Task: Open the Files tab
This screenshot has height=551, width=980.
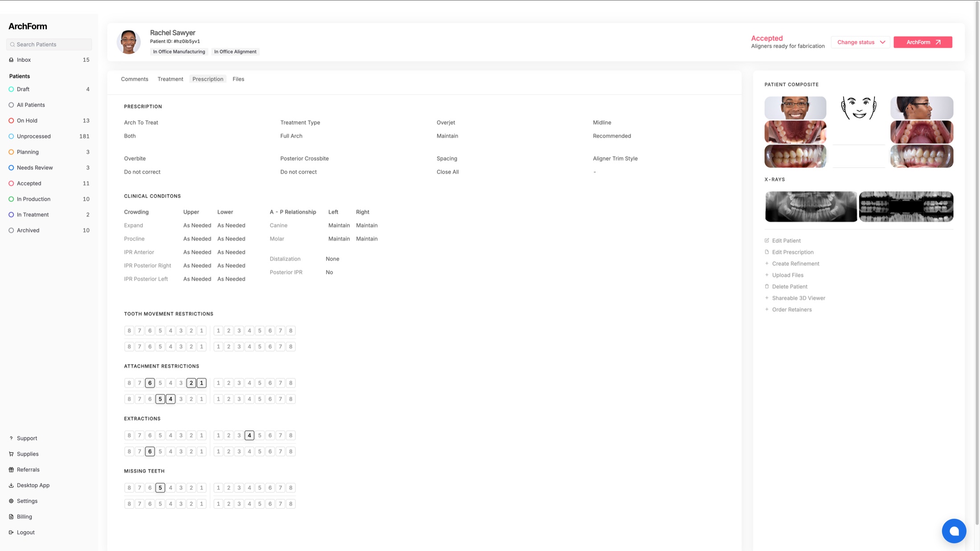Action: click(x=238, y=79)
